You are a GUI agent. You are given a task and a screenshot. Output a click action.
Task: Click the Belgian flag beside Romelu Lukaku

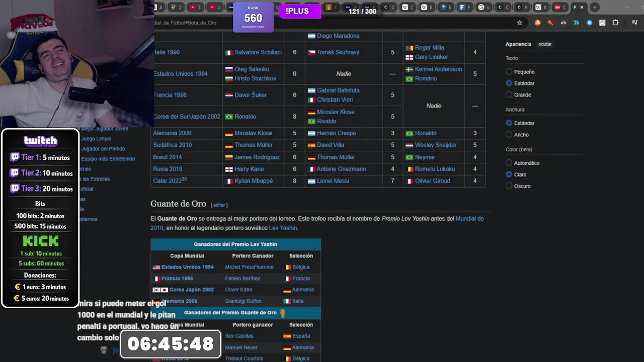[x=410, y=169]
